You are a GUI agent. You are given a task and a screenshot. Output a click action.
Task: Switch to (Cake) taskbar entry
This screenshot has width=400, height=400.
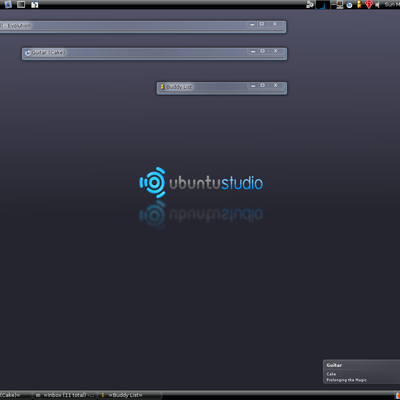(x=16, y=395)
